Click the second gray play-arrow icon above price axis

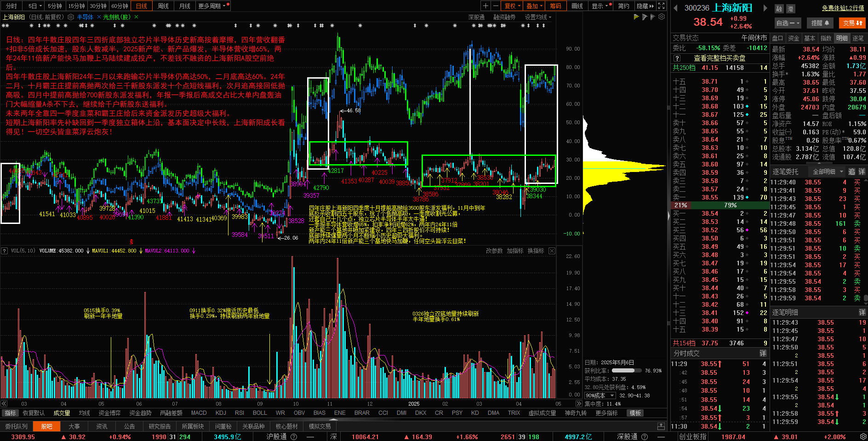[653, 17]
